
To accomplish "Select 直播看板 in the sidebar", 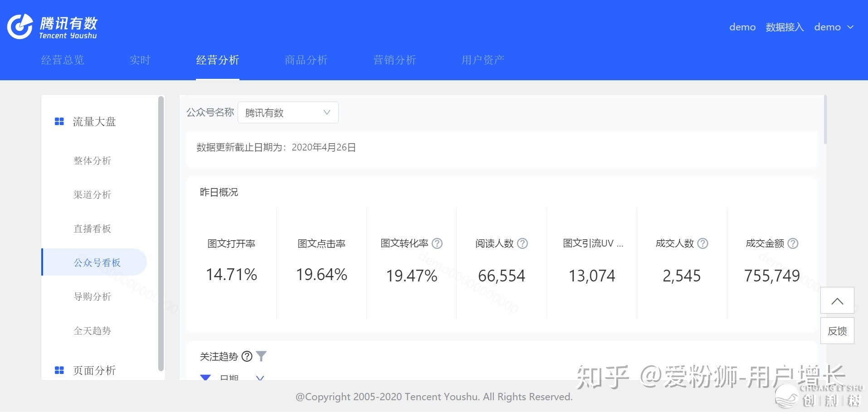I will 92,228.
